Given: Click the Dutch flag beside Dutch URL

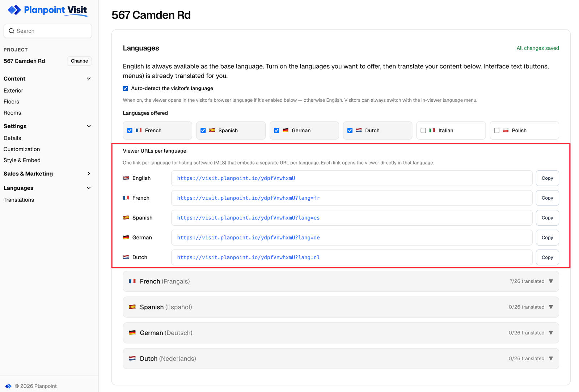Looking at the screenshot, I should [126, 257].
